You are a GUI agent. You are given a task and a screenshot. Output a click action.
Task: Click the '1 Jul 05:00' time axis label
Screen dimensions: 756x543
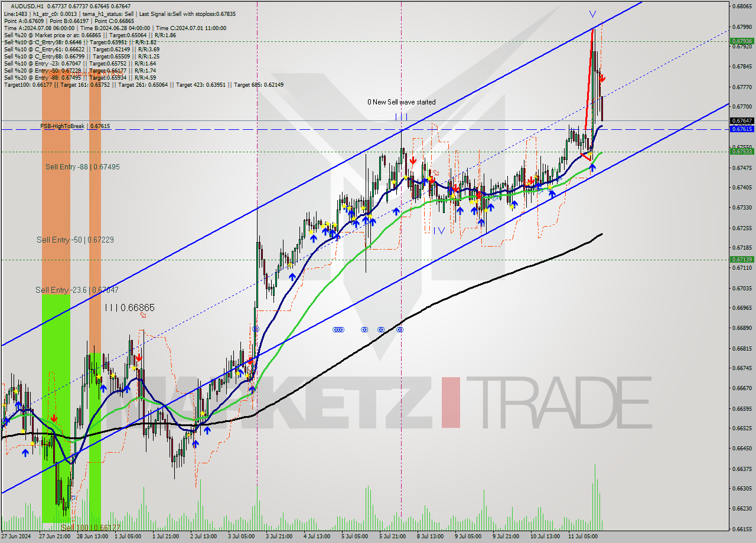tap(128, 537)
